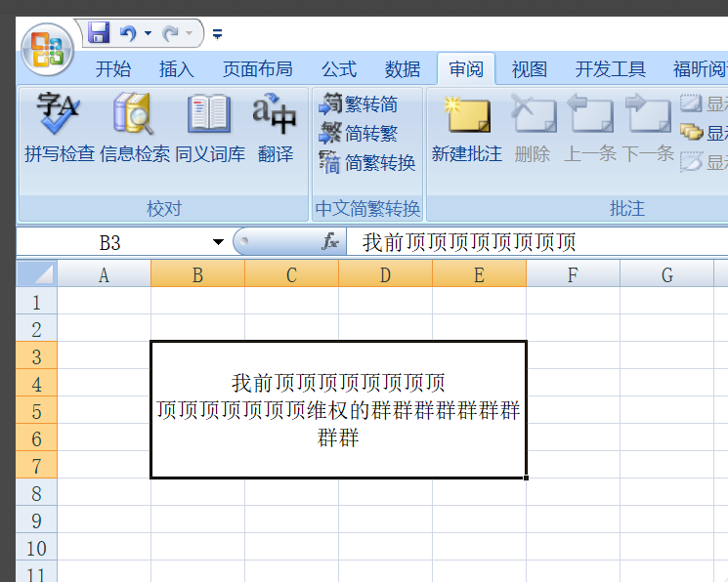
Task: Select column C header
Action: tap(291, 273)
